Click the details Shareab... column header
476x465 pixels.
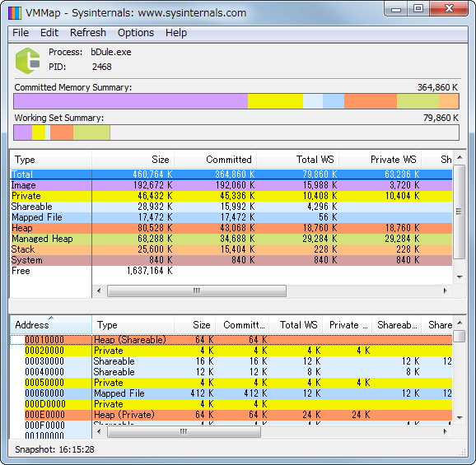[397, 325]
